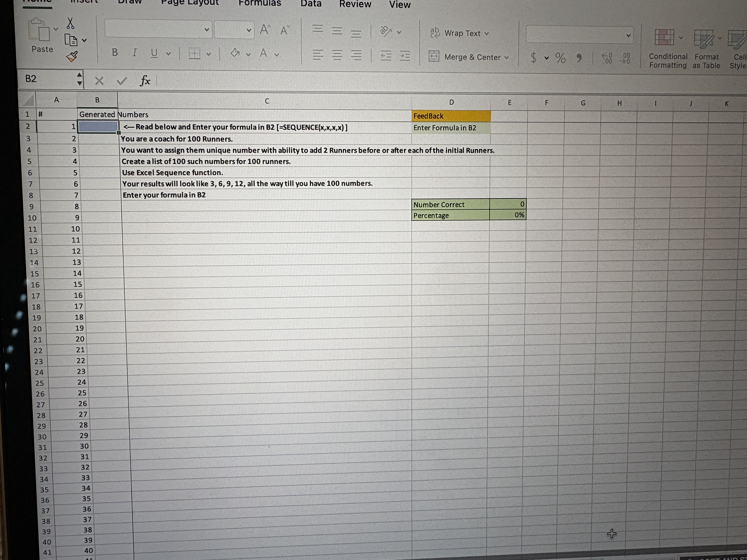Toggle Bold formatting

[115, 52]
